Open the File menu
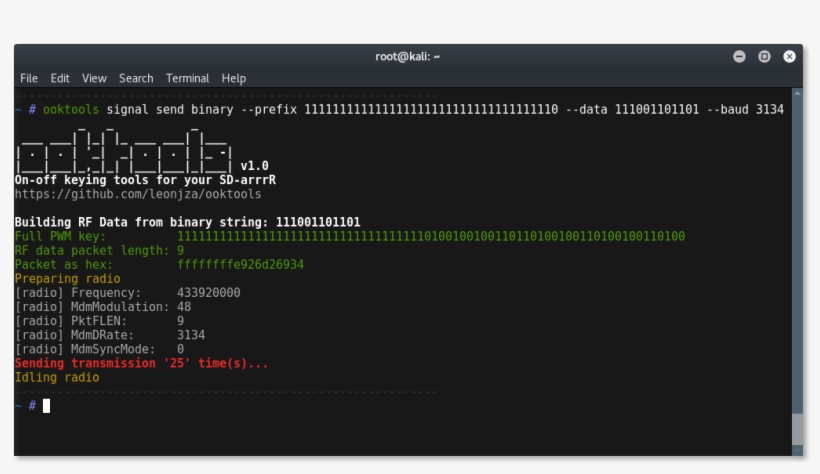This screenshot has width=820, height=474. [29, 78]
